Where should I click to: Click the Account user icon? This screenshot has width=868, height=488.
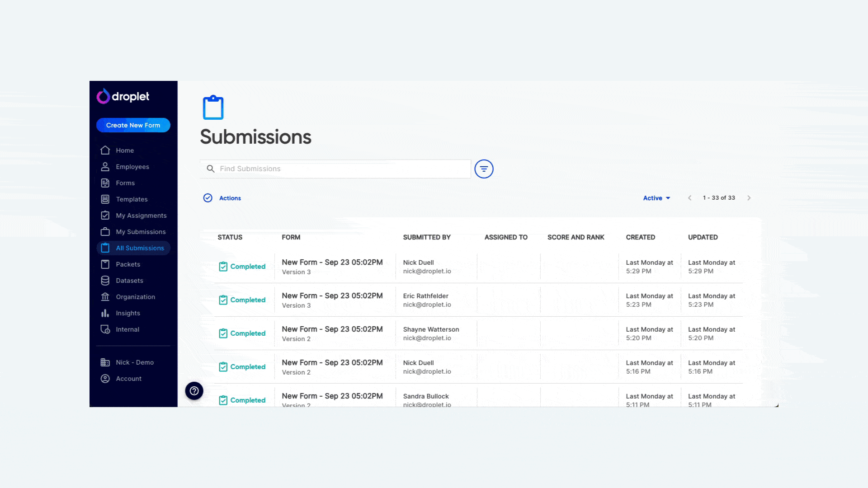tap(105, 379)
